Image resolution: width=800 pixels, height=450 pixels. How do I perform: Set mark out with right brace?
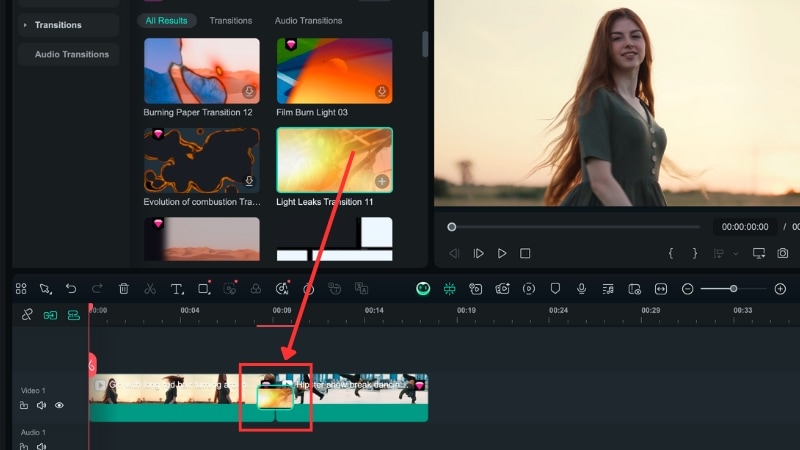tap(694, 254)
